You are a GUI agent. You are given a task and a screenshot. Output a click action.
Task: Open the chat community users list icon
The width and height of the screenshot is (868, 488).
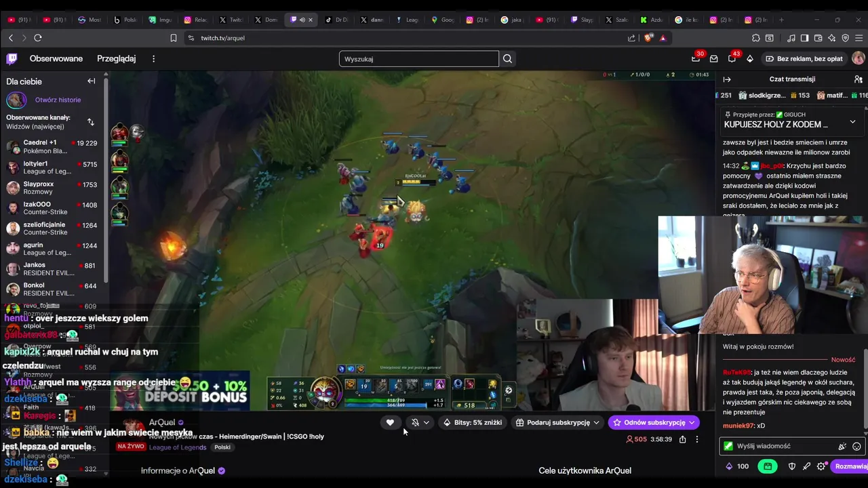click(858, 79)
